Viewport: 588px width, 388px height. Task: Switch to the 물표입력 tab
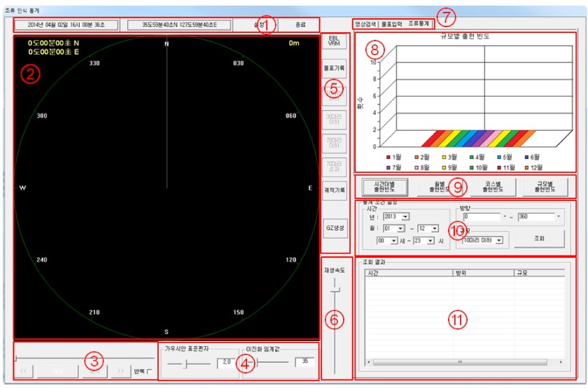click(391, 25)
